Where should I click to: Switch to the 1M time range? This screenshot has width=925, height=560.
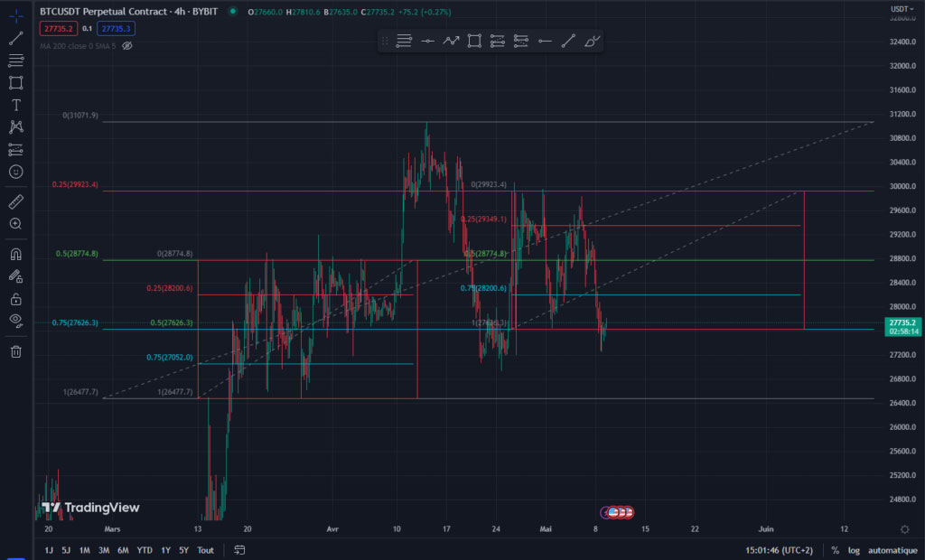coord(85,550)
